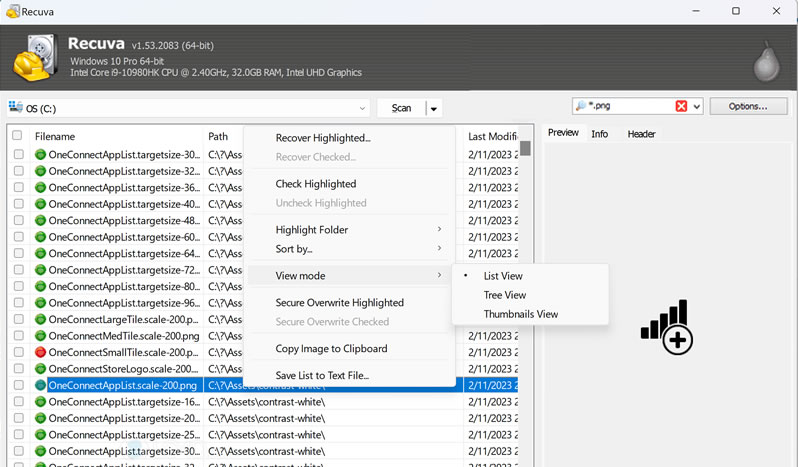
Task: Click the Recuva icon in the title bar
Action: [x=12, y=11]
